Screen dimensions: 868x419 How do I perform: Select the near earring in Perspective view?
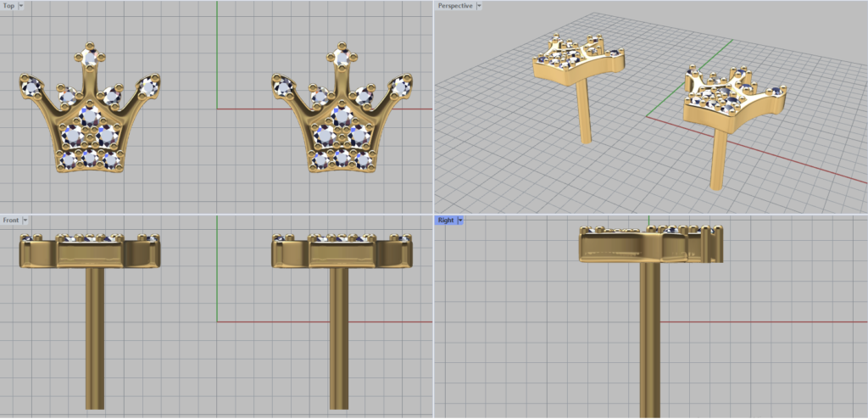733,105
